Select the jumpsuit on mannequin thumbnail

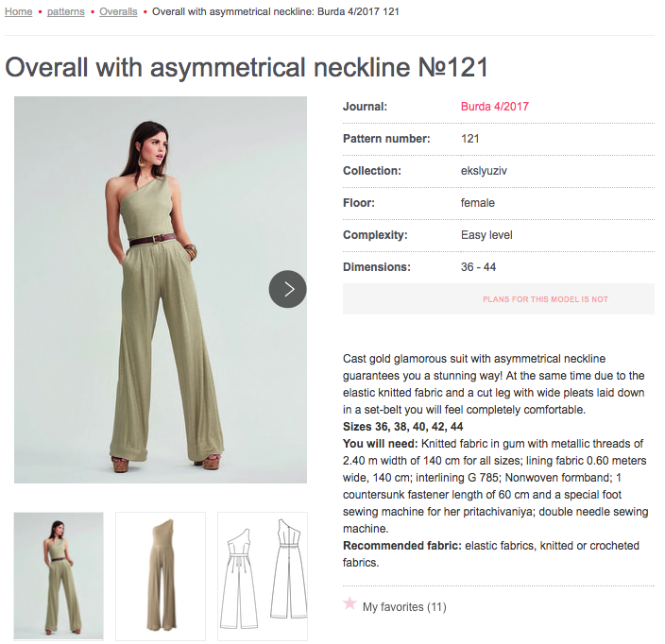click(x=161, y=576)
